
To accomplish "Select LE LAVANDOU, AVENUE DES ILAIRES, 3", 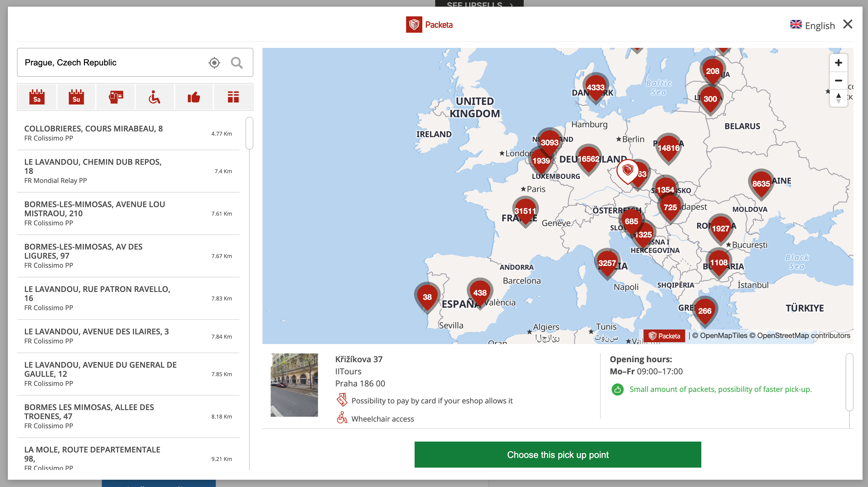I will tap(128, 336).
